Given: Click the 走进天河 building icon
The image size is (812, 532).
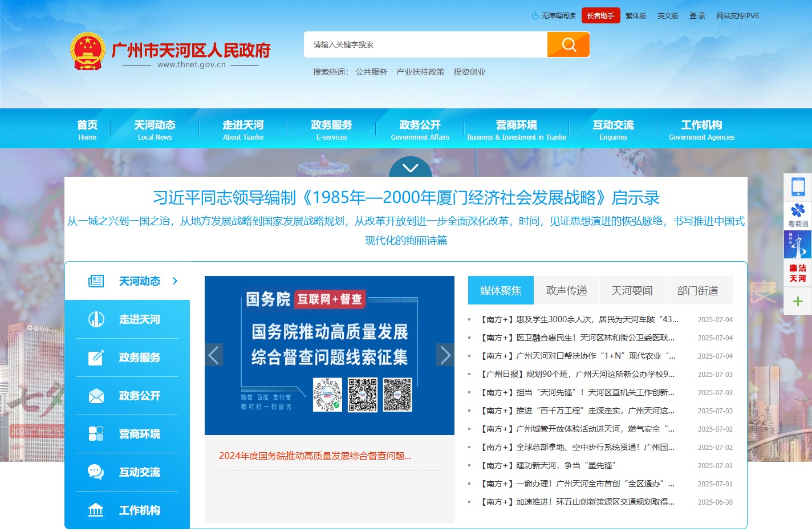Looking at the screenshot, I should tap(96, 319).
